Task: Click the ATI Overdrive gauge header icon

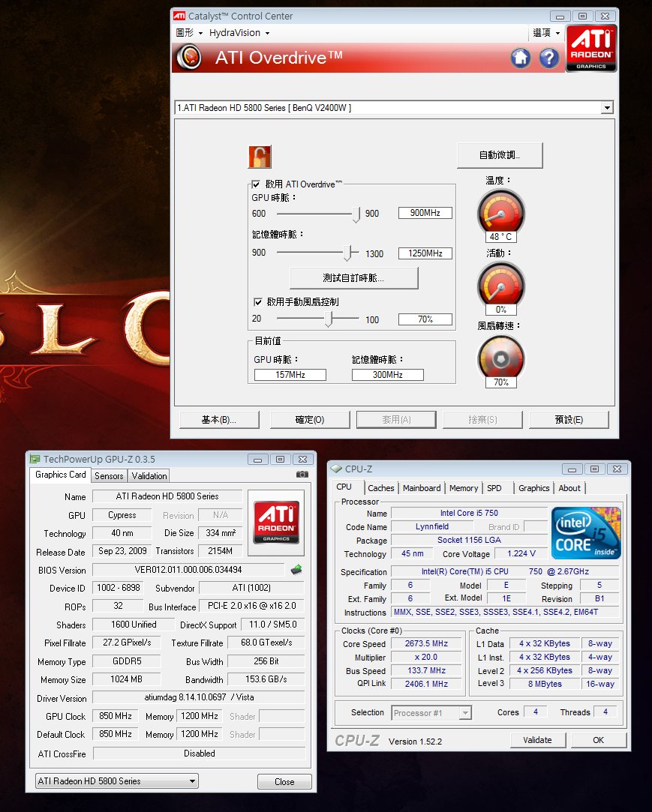Action: click(x=188, y=57)
